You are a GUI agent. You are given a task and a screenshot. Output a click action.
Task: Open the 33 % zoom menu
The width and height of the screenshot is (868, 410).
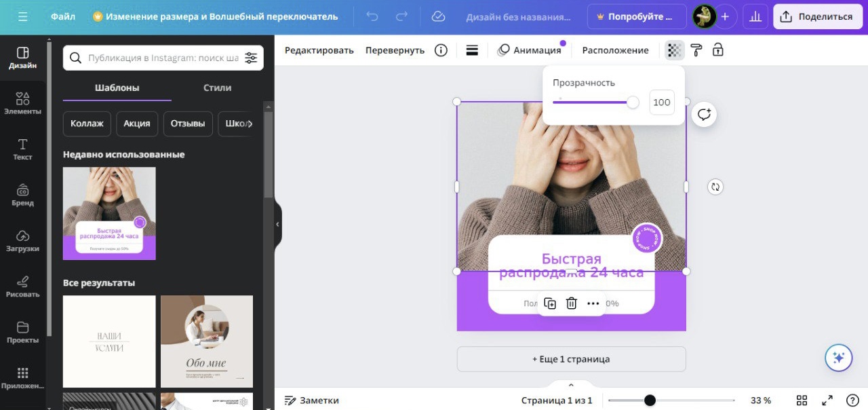tap(761, 400)
